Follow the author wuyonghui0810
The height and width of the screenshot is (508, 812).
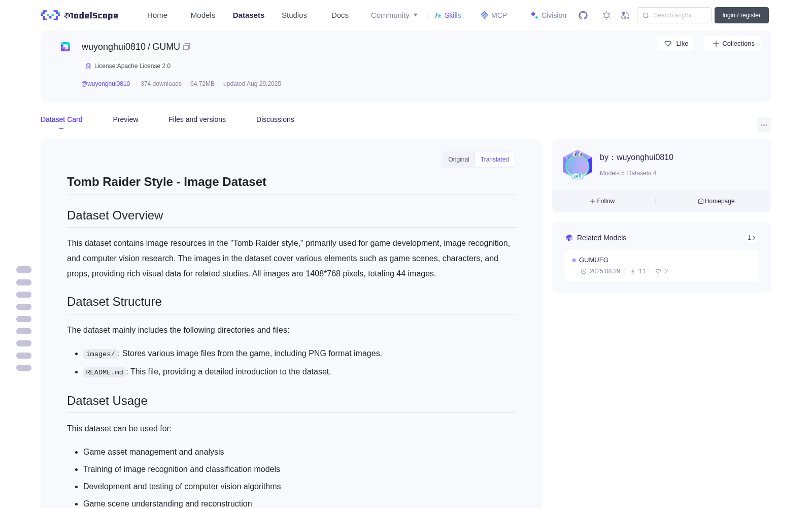tap(602, 201)
